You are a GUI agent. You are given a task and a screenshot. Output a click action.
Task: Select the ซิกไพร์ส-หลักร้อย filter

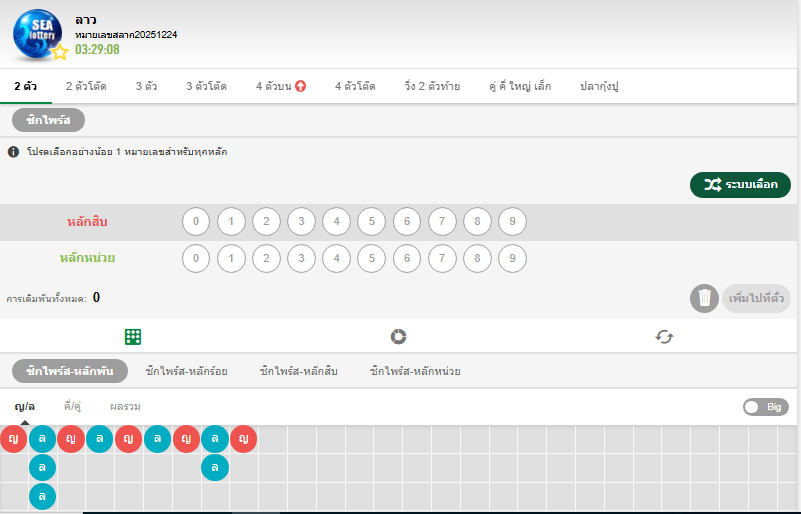(x=186, y=371)
